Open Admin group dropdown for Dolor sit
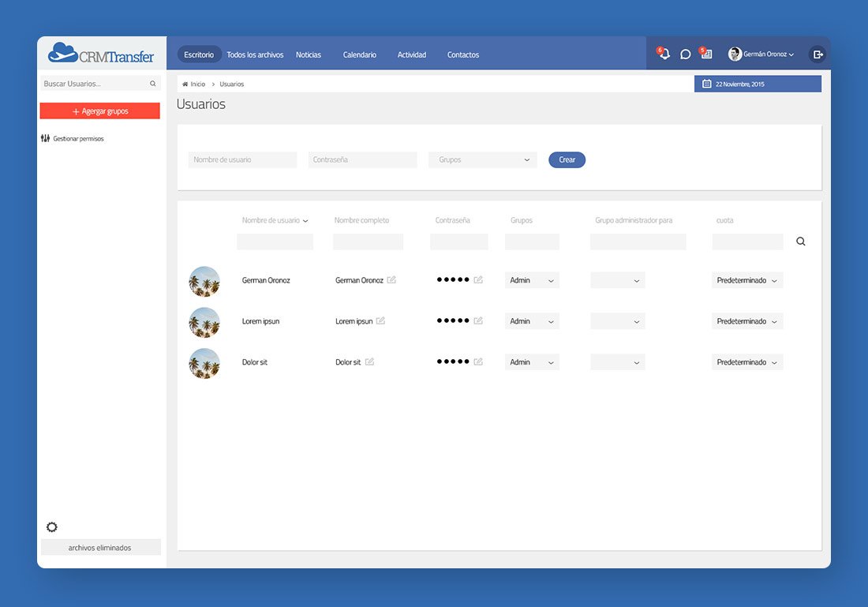 (x=532, y=362)
